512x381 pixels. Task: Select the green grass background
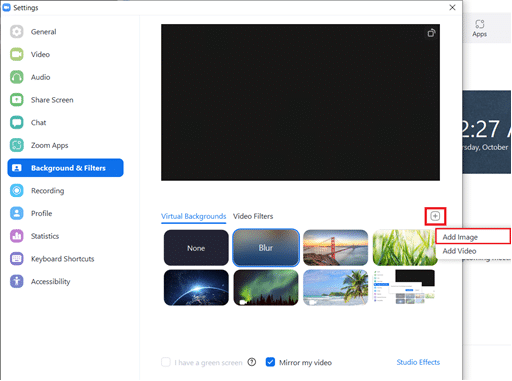pos(404,248)
